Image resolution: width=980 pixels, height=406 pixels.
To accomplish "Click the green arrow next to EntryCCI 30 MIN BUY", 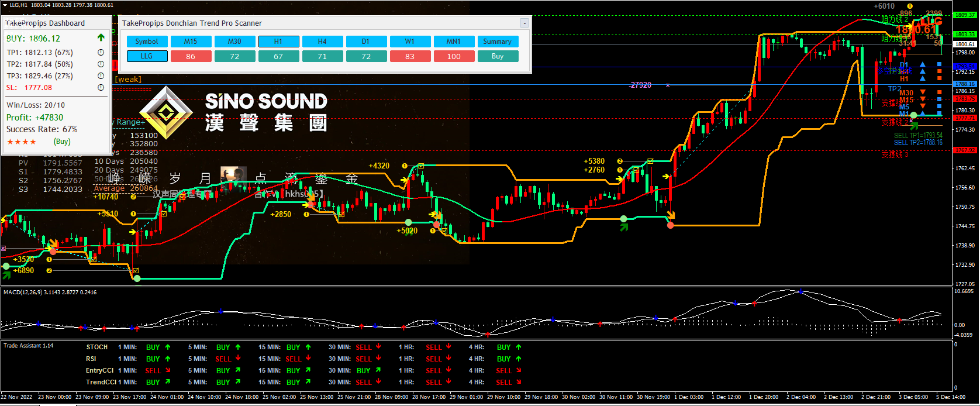I will coord(378,370).
